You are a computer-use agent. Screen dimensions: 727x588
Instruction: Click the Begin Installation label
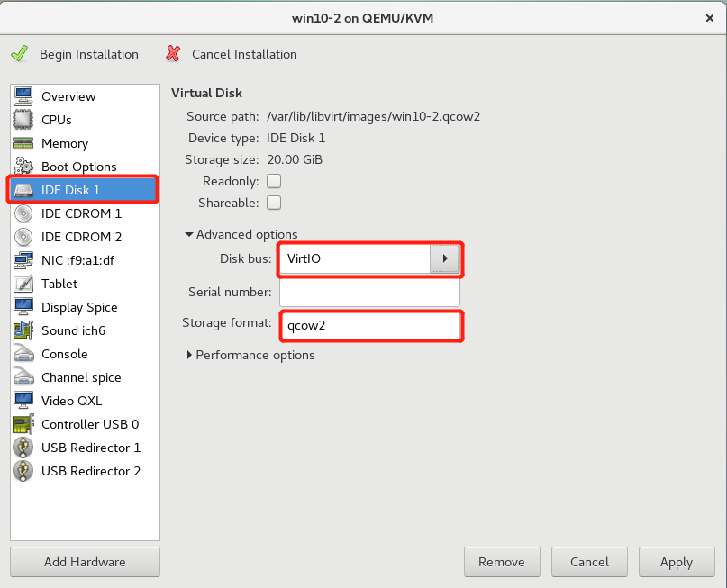(x=89, y=54)
